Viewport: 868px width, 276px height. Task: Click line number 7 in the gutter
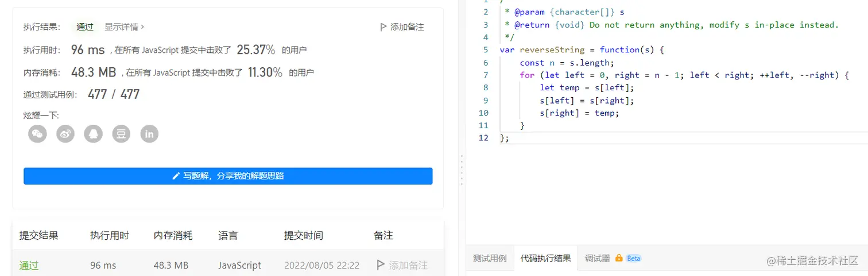486,75
